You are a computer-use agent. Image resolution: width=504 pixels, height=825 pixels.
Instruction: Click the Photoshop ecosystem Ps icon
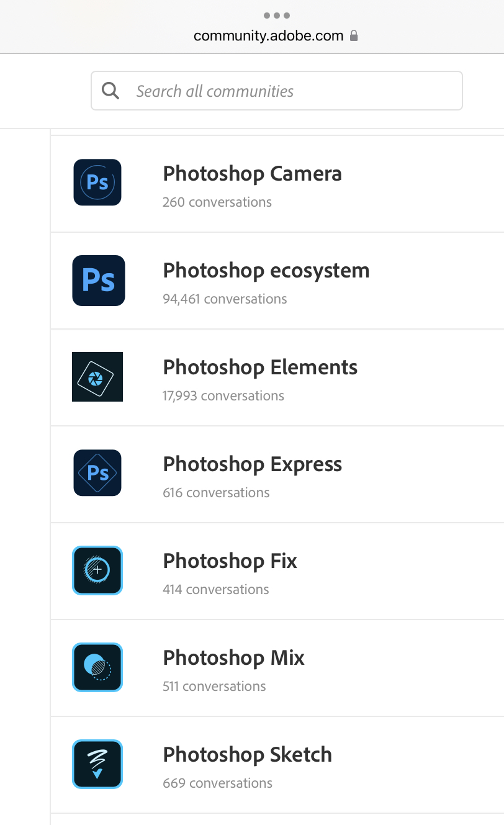point(97,281)
